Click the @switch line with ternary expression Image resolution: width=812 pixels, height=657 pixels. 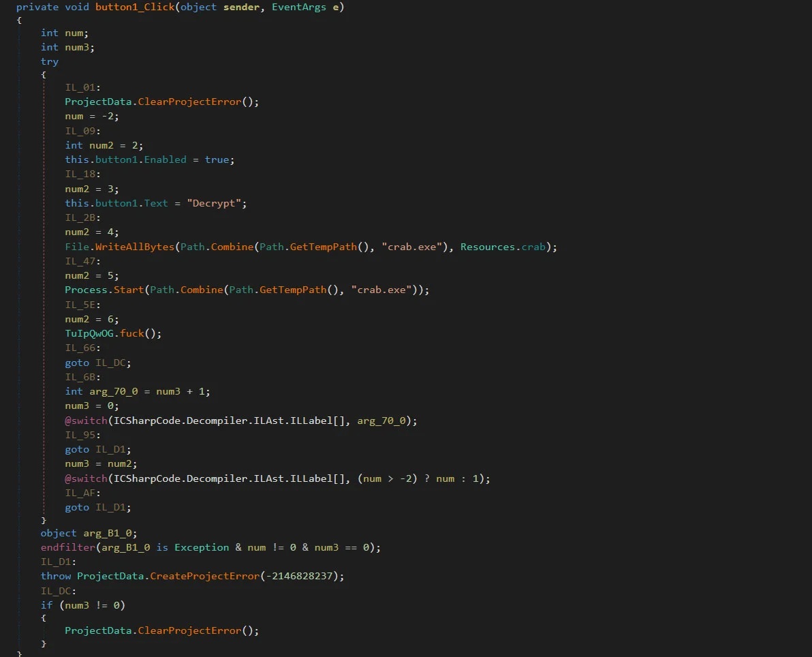[277, 478]
